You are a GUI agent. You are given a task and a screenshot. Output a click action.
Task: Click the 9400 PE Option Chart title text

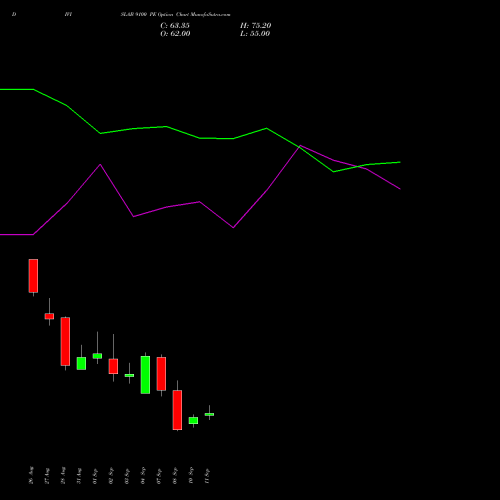(175, 14)
